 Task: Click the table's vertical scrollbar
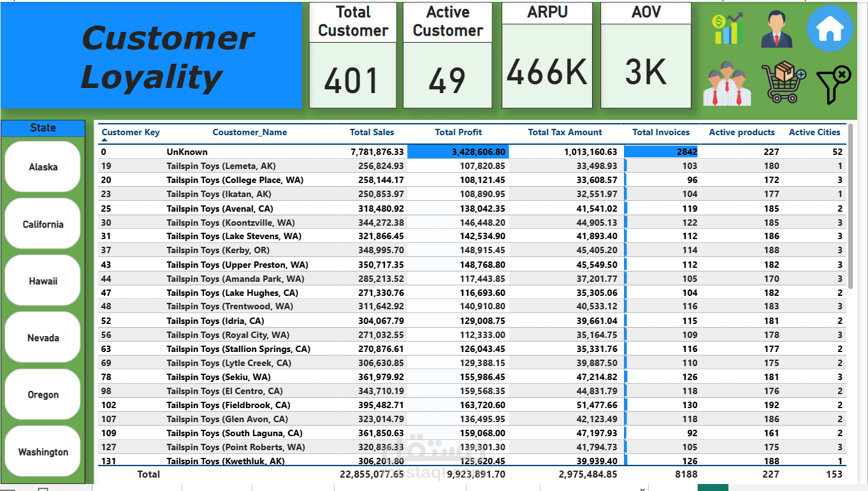[x=852, y=206]
